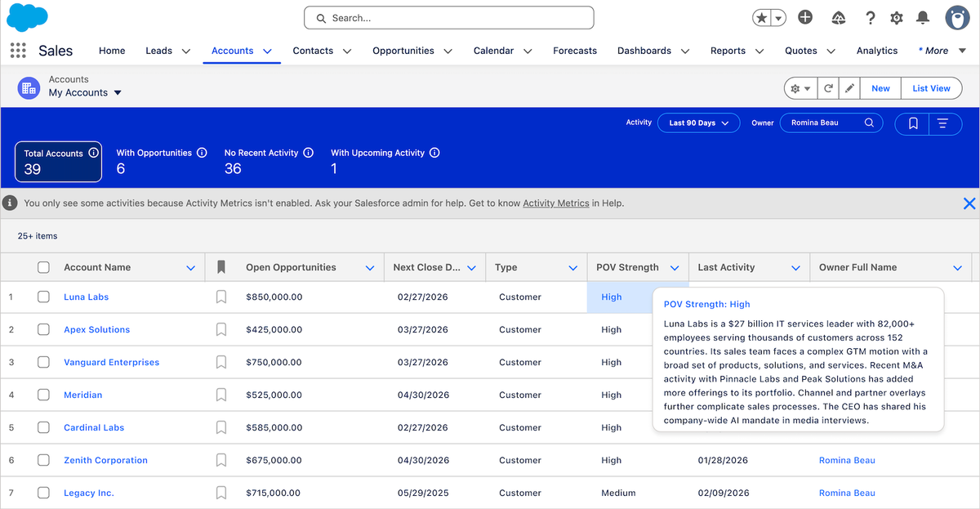Open the Reports tab
This screenshot has height=509, width=980.
728,51
